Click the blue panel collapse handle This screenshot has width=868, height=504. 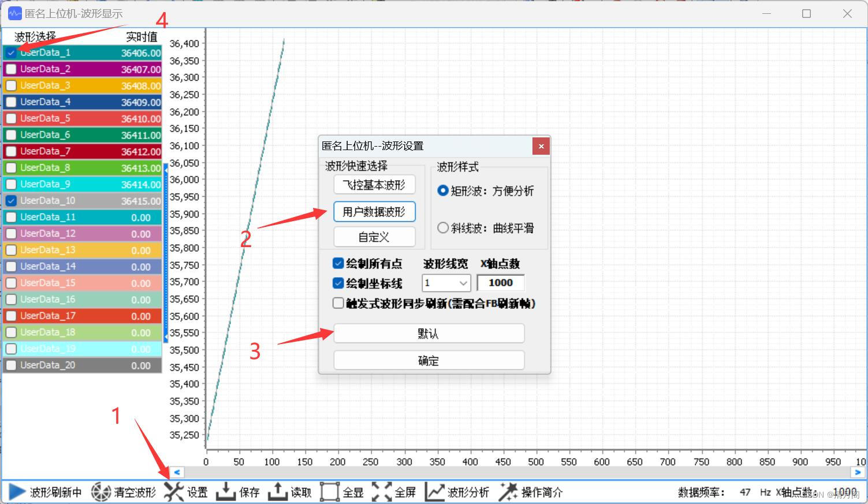coord(166,253)
